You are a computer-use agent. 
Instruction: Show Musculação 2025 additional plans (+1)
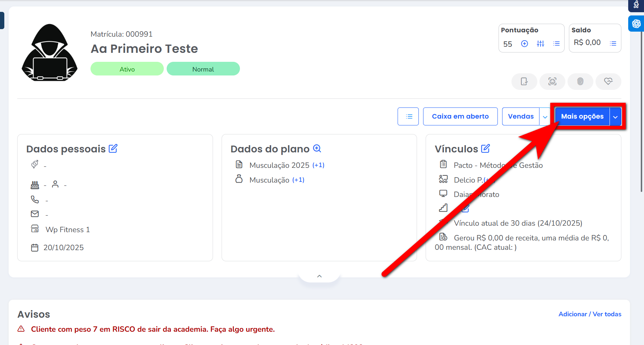318,165
